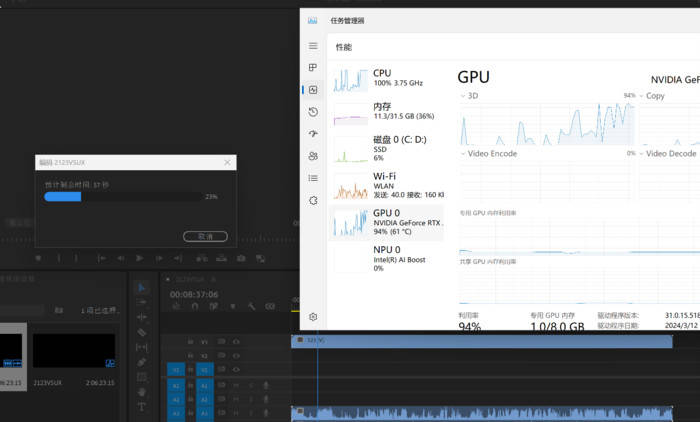Screen dimensions: 700x422
Task: Open Performance page in Task Manager sidebar
Action: point(313,90)
